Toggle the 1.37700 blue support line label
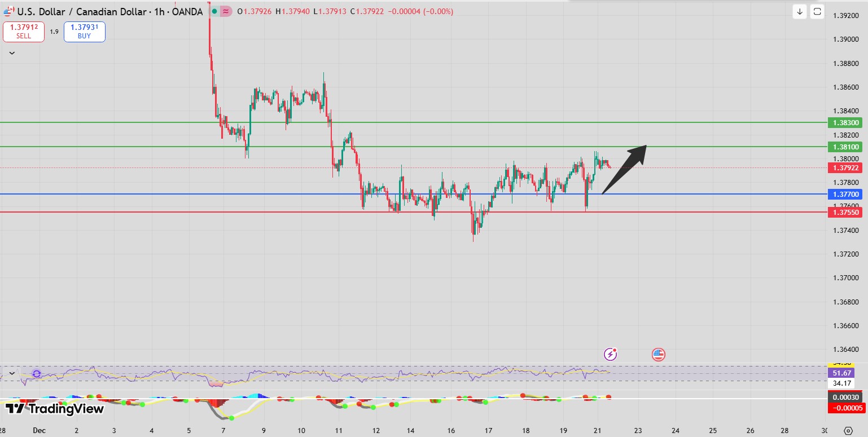Viewport: 868px width, 437px height. [x=846, y=195]
